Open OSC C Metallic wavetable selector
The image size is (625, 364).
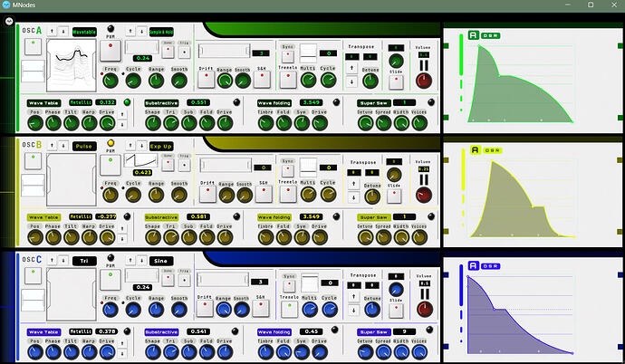81,331
